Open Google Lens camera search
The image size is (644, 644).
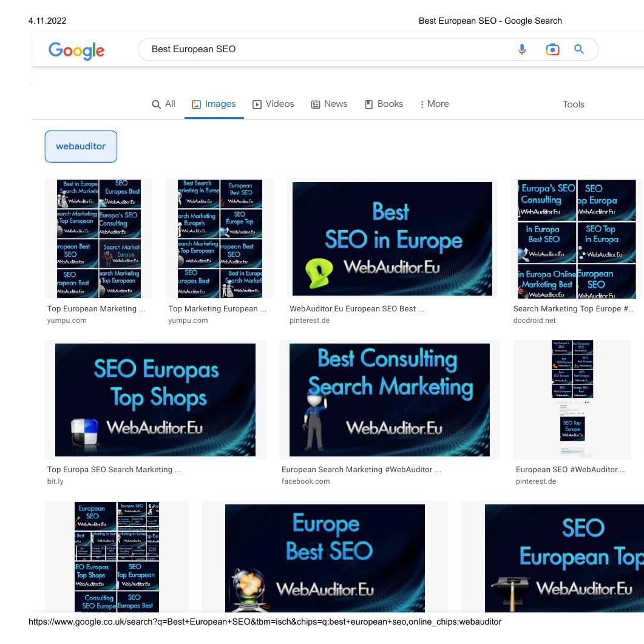(x=552, y=49)
